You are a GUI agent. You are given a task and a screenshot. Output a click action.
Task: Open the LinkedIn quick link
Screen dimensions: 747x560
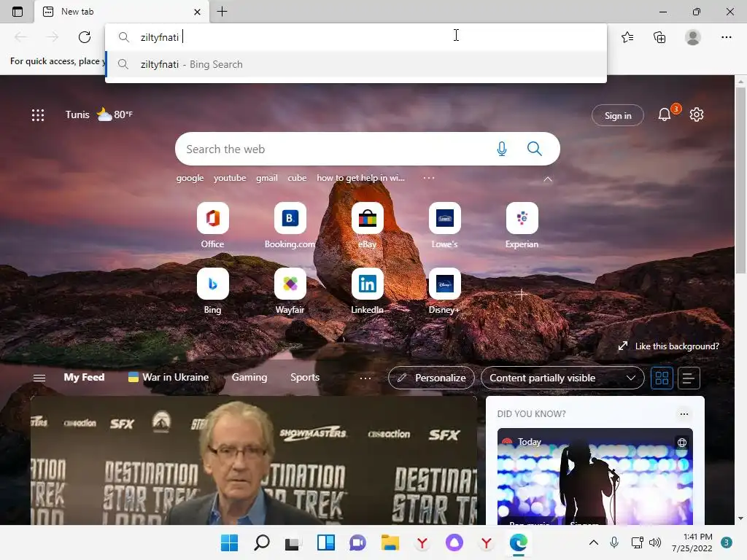pyautogui.click(x=368, y=291)
